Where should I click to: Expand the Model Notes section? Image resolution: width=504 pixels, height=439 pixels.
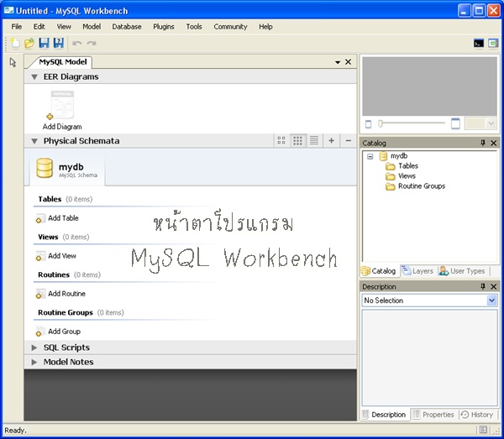[34, 362]
